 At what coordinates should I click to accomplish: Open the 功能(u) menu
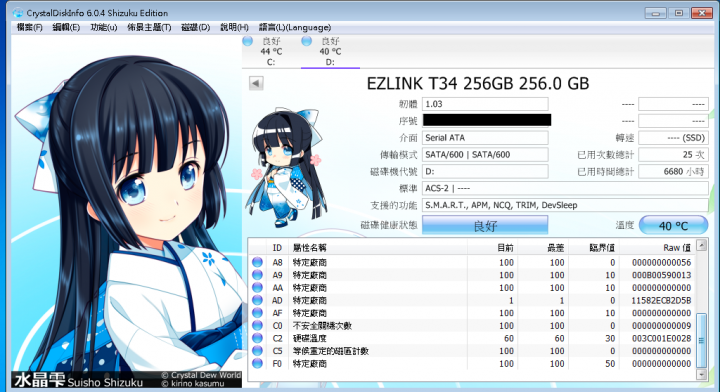(104, 28)
